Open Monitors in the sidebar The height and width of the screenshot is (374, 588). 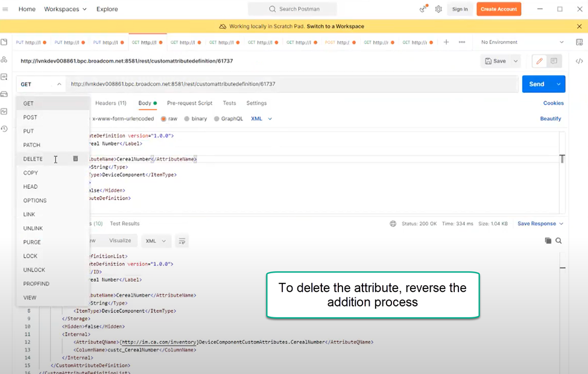[x=4, y=112]
